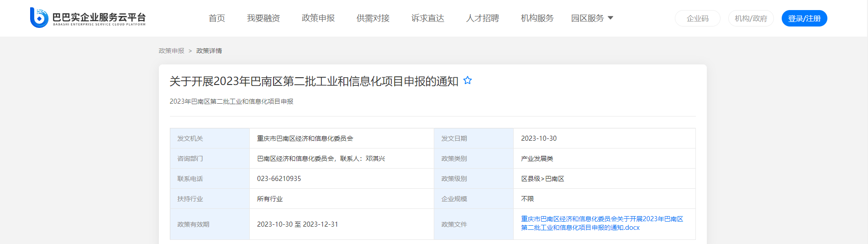Click the 巴巴实企业服务云平台 logo icon
This screenshot has height=244, width=868.
point(39,18)
